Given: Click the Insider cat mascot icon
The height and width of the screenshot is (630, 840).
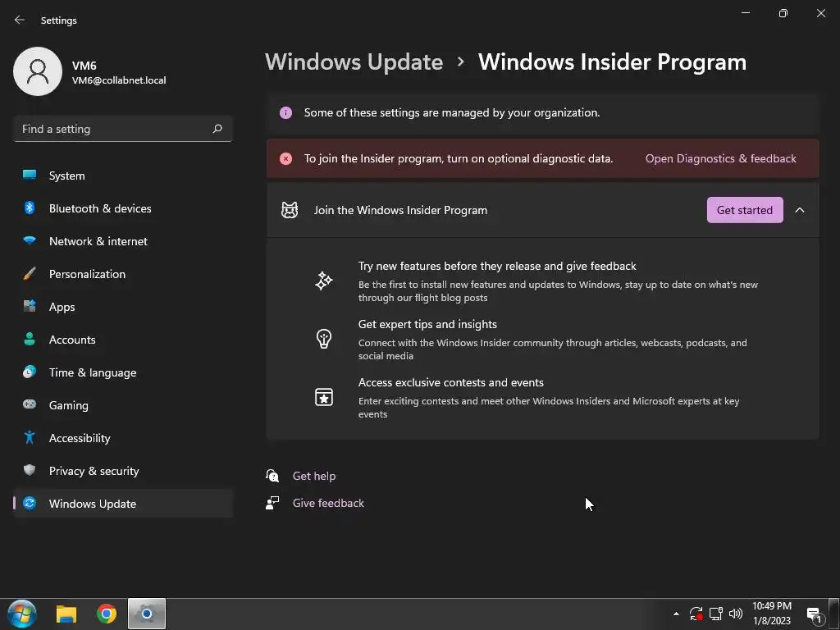Looking at the screenshot, I should pos(290,210).
